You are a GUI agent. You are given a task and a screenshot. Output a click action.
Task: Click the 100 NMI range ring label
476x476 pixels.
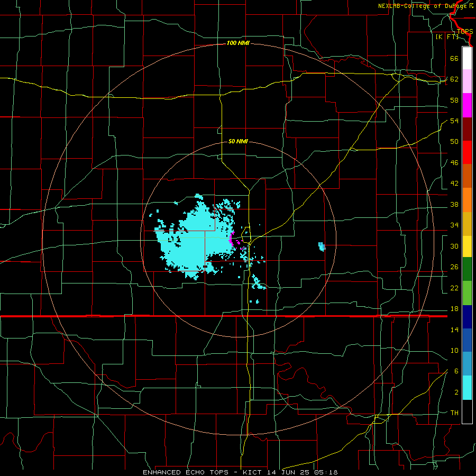[x=238, y=43]
